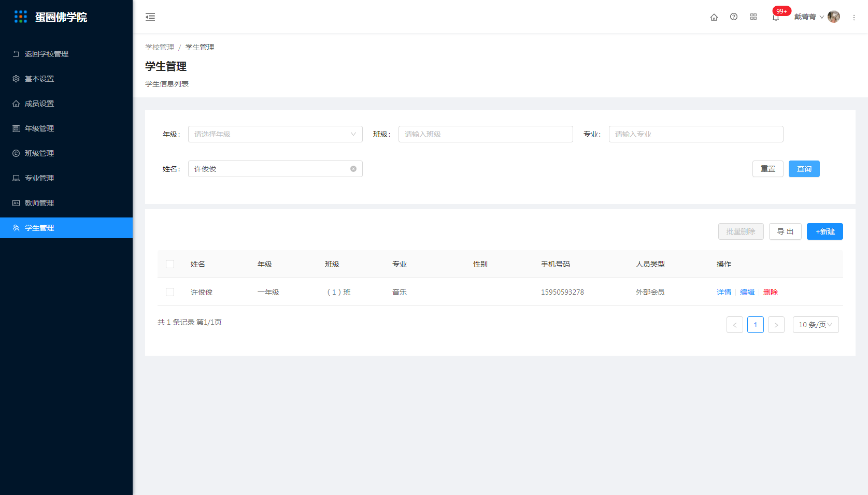Screen dimensions: 868x495
Task: Click the （1）班 class cell
Action: click(338, 292)
